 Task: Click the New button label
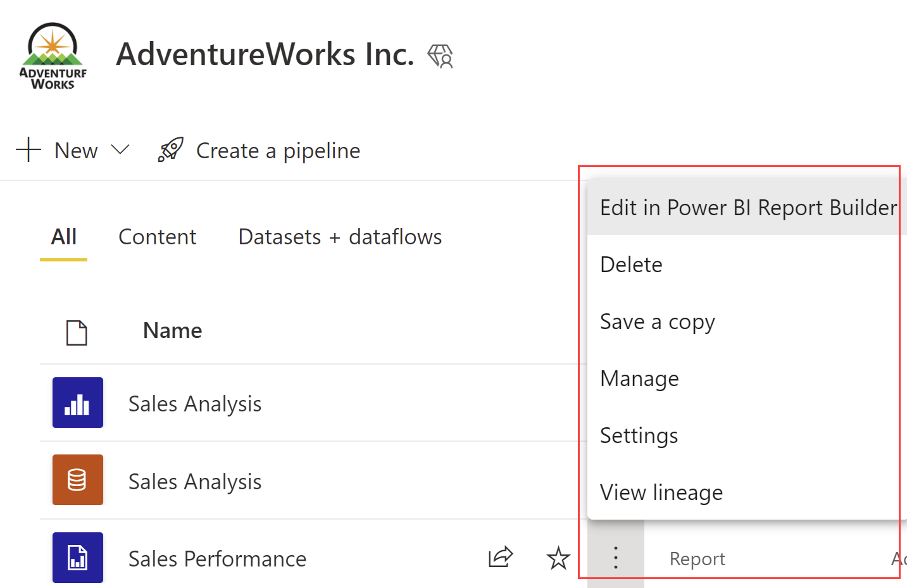[76, 151]
